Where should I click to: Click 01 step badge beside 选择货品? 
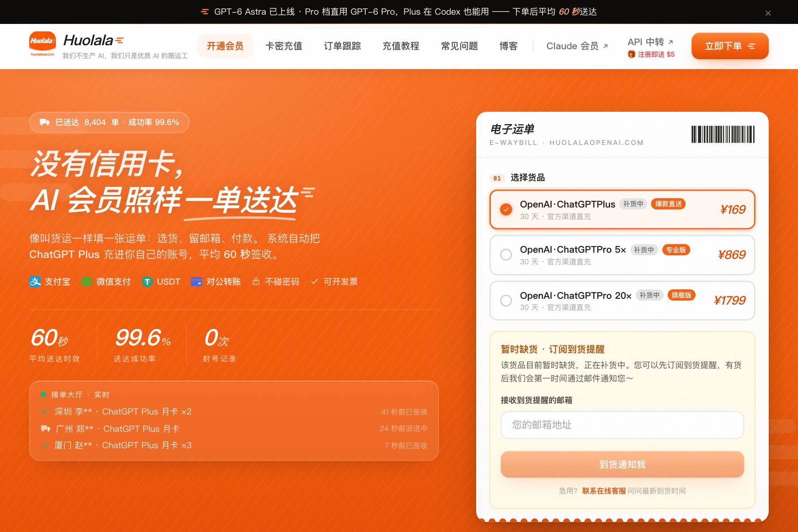[497, 178]
